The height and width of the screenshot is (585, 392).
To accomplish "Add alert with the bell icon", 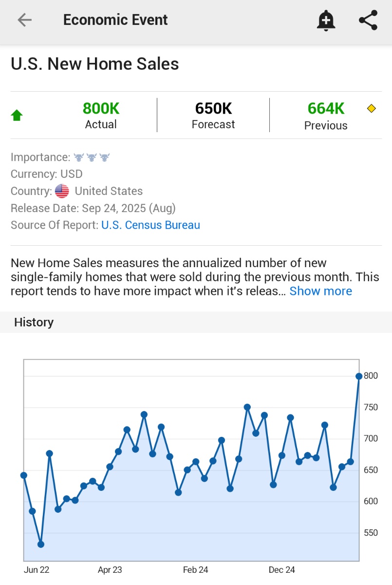I will tap(326, 20).
